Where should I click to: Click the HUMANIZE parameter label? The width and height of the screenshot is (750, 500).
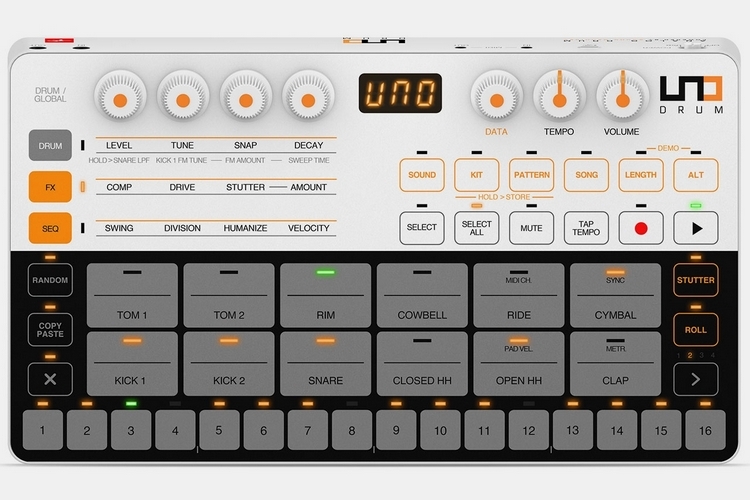245,228
